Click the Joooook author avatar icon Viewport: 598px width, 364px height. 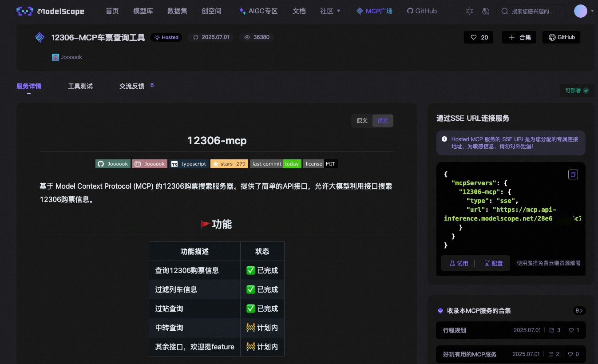(55, 57)
